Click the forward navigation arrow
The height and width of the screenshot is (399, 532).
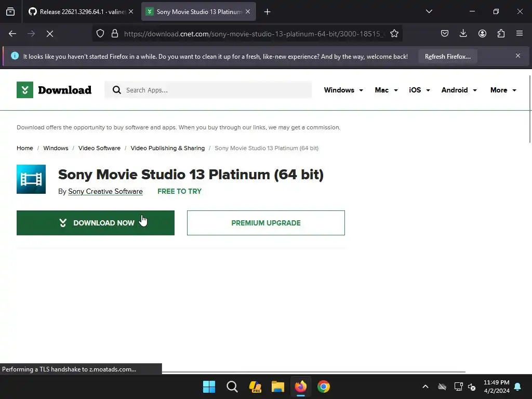coord(31,34)
